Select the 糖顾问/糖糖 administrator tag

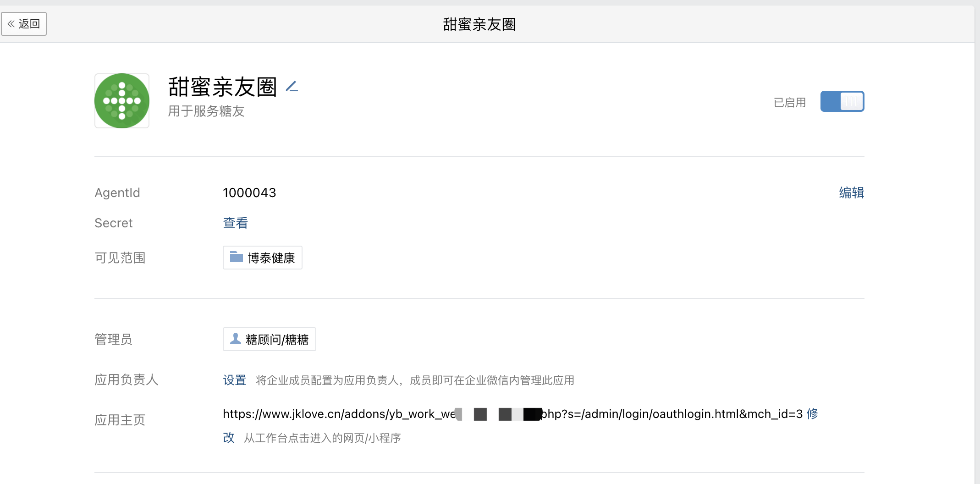coord(270,339)
